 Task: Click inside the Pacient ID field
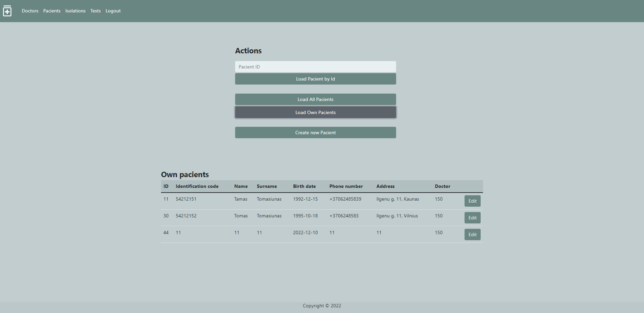pyautogui.click(x=315, y=66)
